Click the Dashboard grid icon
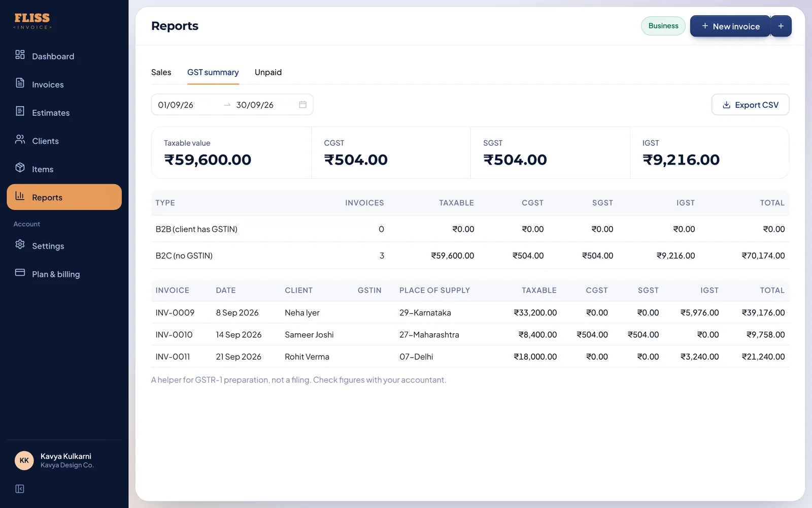 [20, 54]
